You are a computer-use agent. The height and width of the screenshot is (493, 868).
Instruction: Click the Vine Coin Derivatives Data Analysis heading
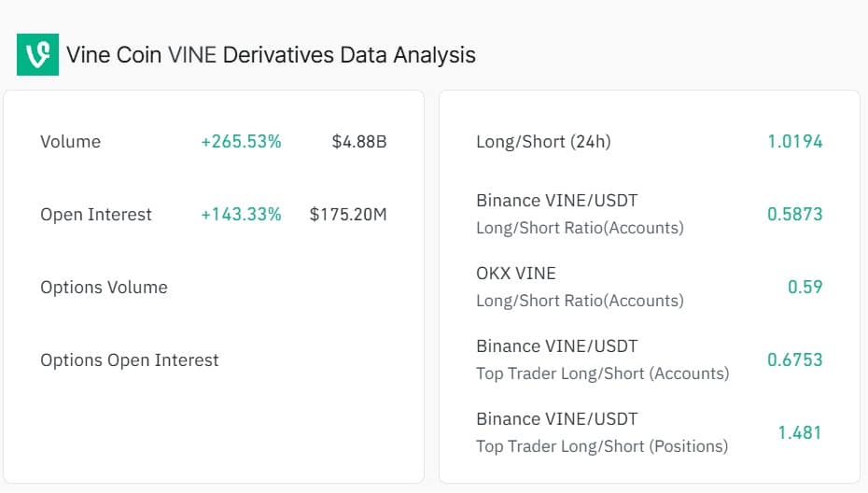click(x=271, y=55)
